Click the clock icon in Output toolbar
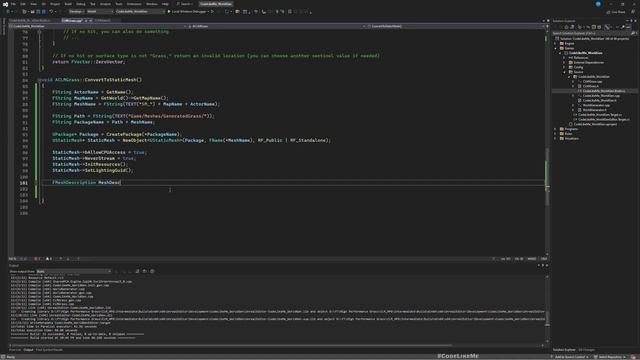640x360 pixels. 152,271
